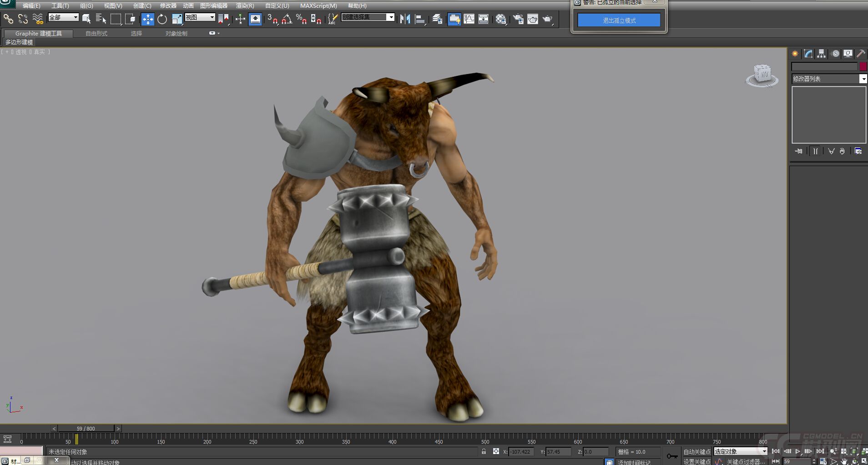Image resolution: width=868 pixels, height=465 pixels.
Task: Expand 多边形建模 panel
Action: [19, 42]
